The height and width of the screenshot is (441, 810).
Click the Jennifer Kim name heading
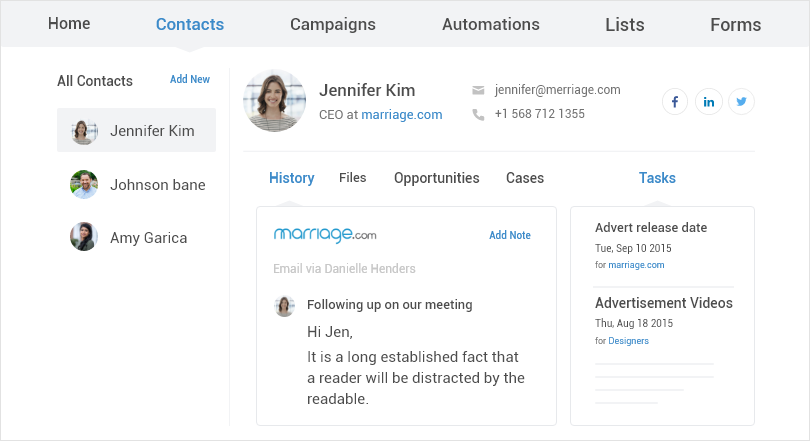pyautogui.click(x=367, y=90)
